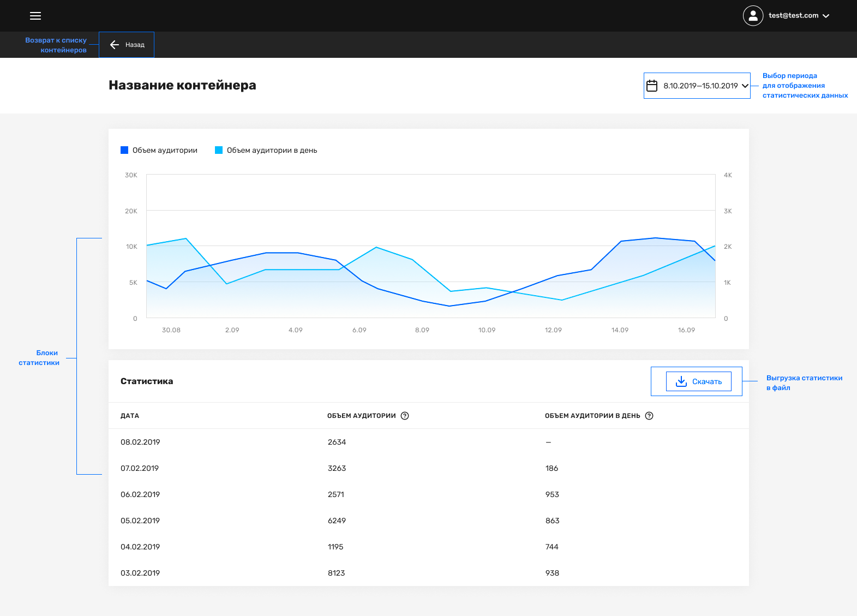Click the download icon in Скачать button

pyautogui.click(x=681, y=381)
